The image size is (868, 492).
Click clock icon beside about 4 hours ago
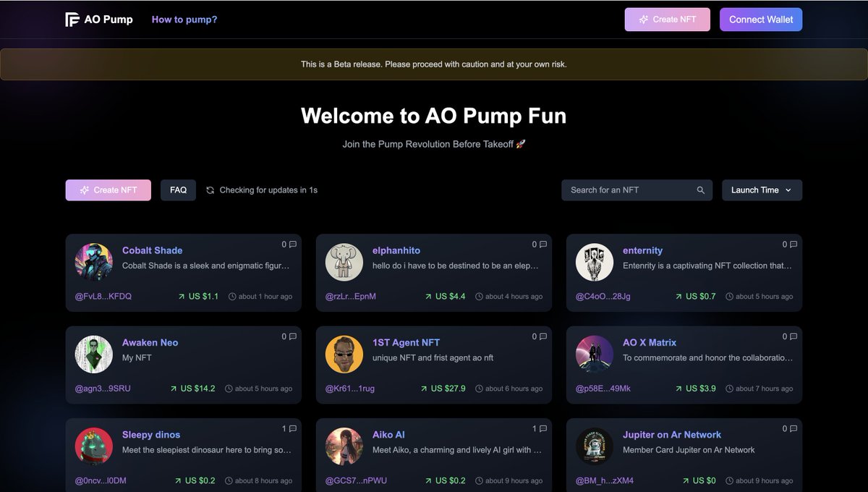pos(479,297)
